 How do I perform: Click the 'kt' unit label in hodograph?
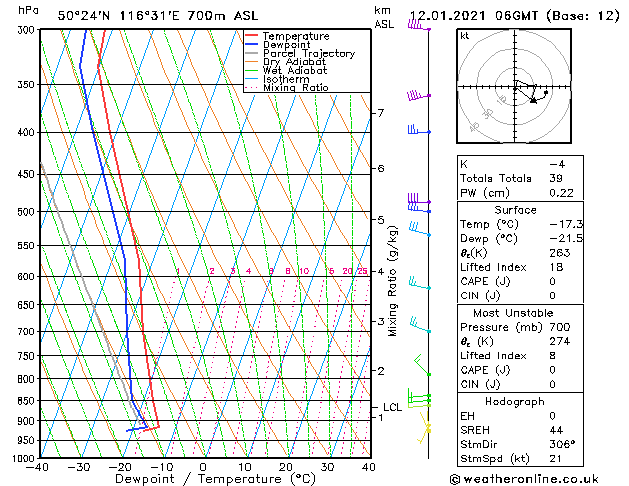(x=465, y=36)
